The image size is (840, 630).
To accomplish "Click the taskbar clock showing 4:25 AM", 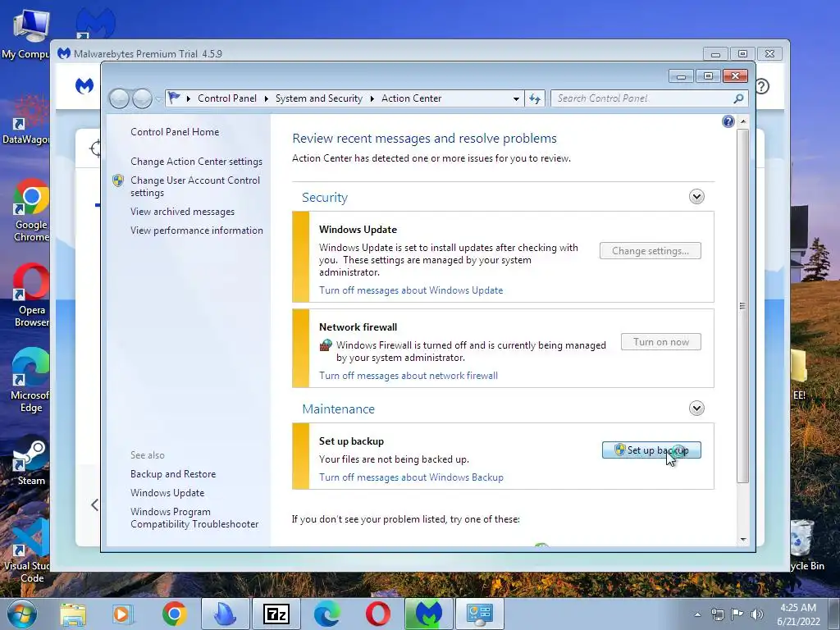I will coord(798,614).
